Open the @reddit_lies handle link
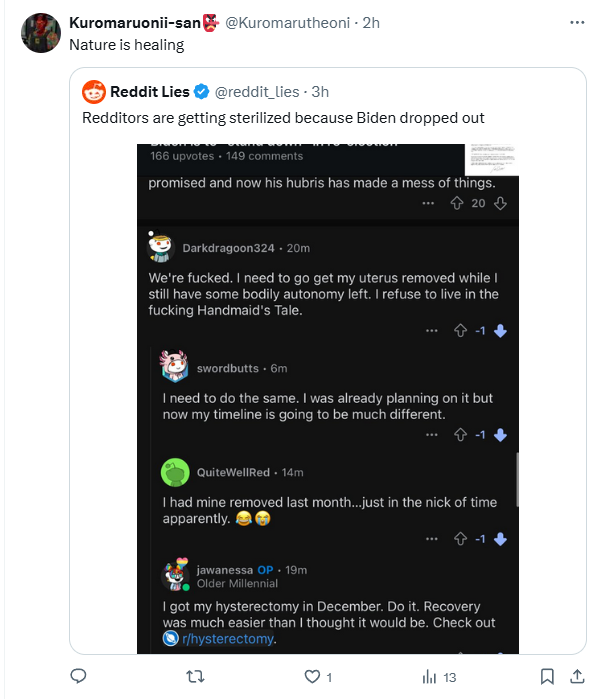Image resolution: width=603 pixels, height=699 pixels. point(256,92)
